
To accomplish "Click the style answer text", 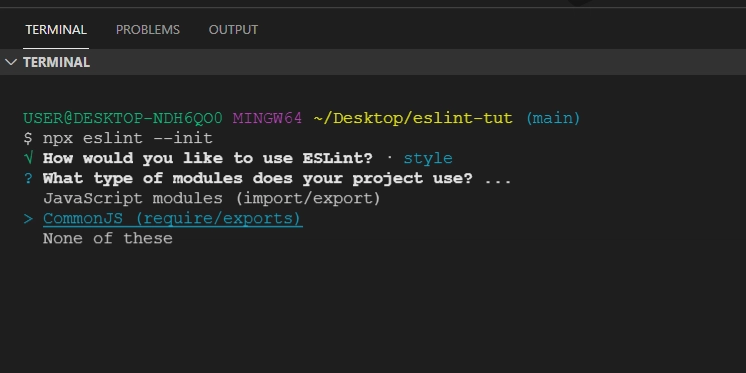I will coord(428,158).
